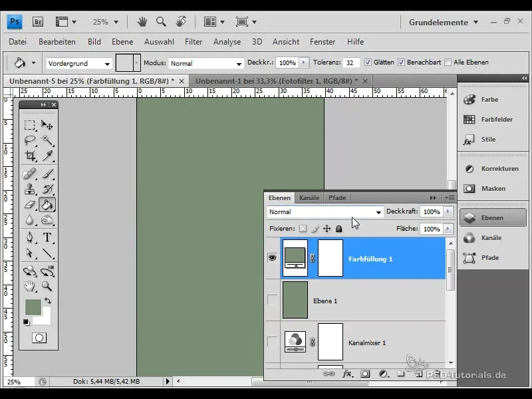Image resolution: width=532 pixels, height=399 pixels.
Task: Select the Line tool
Action: click(x=47, y=253)
